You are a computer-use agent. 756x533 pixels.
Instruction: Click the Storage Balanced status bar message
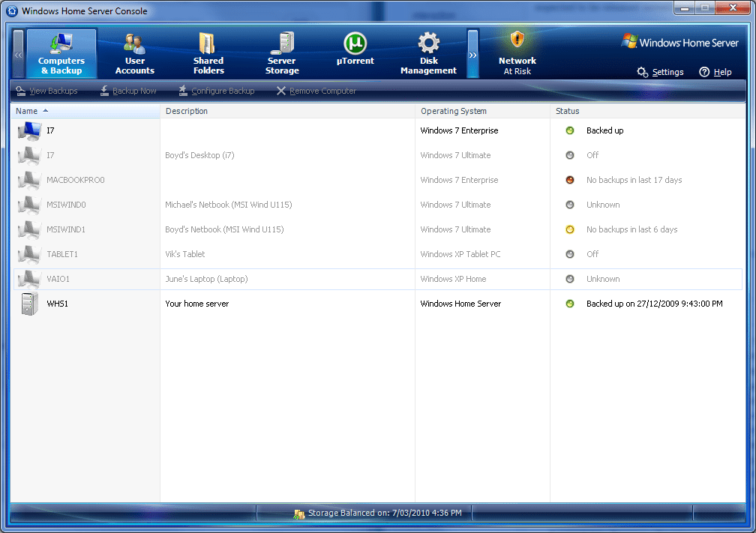click(x=385, y=514)
